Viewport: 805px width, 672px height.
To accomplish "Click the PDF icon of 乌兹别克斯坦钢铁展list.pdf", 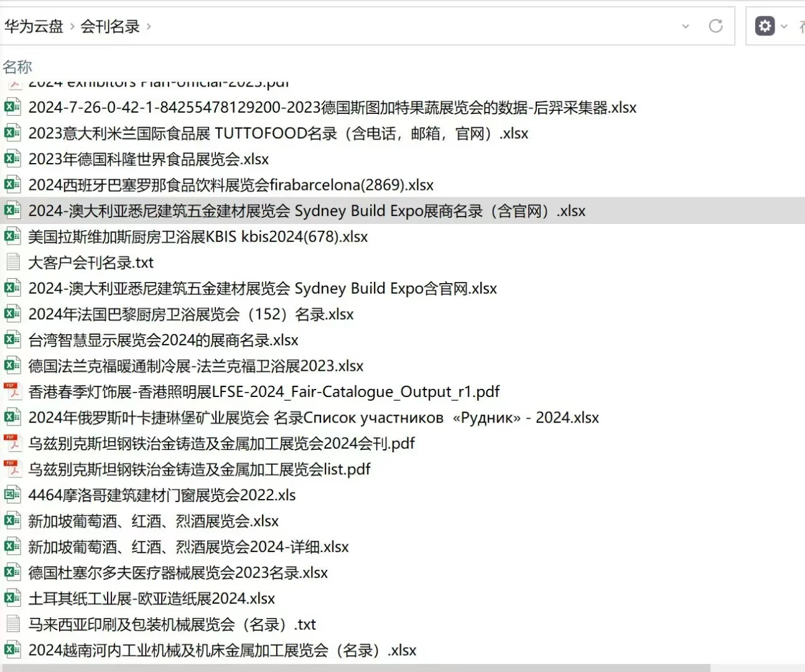I will tap(12, 469).
